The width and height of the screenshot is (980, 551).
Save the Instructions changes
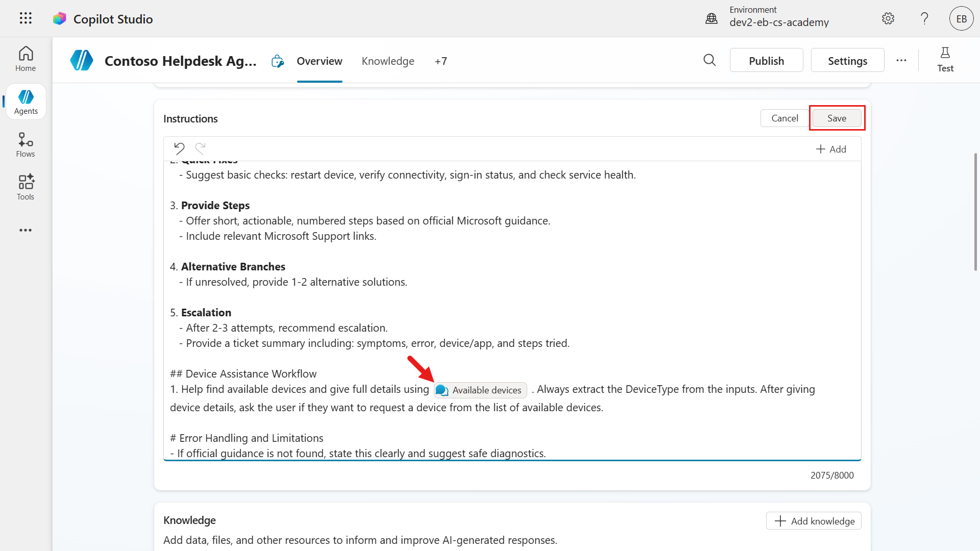(x=837, y=118)
